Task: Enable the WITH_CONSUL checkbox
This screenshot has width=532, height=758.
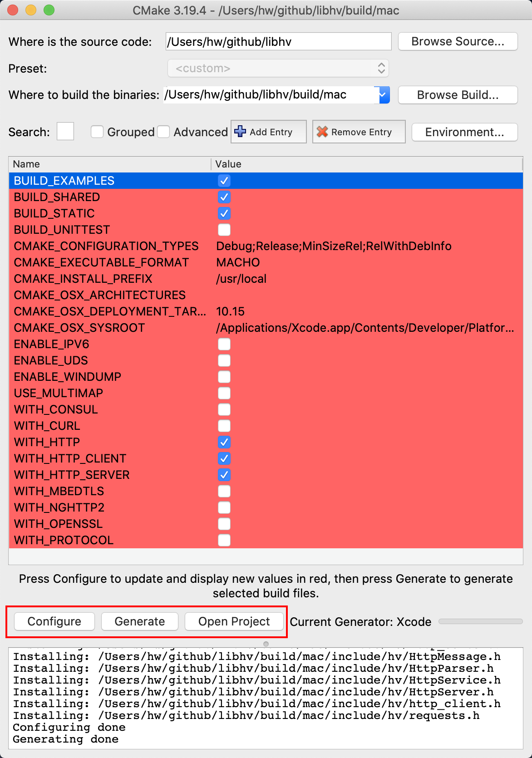Action: pyautogui.click(x=224, y=409)
